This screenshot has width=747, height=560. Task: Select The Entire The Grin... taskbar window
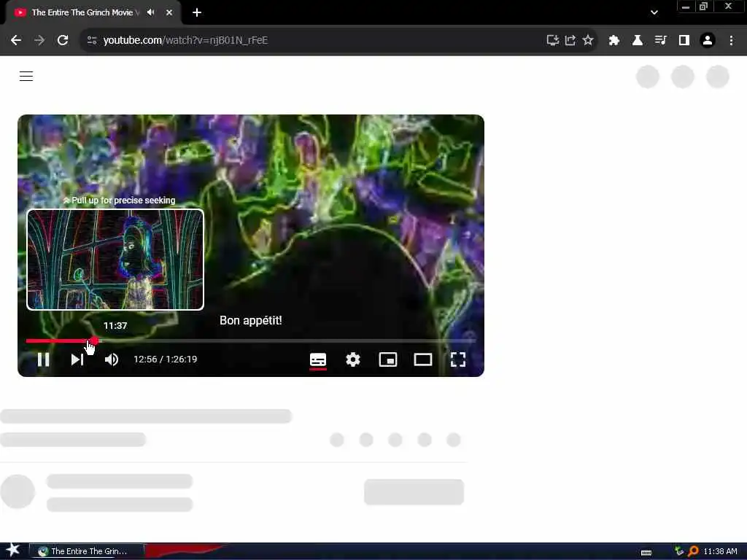87,551
